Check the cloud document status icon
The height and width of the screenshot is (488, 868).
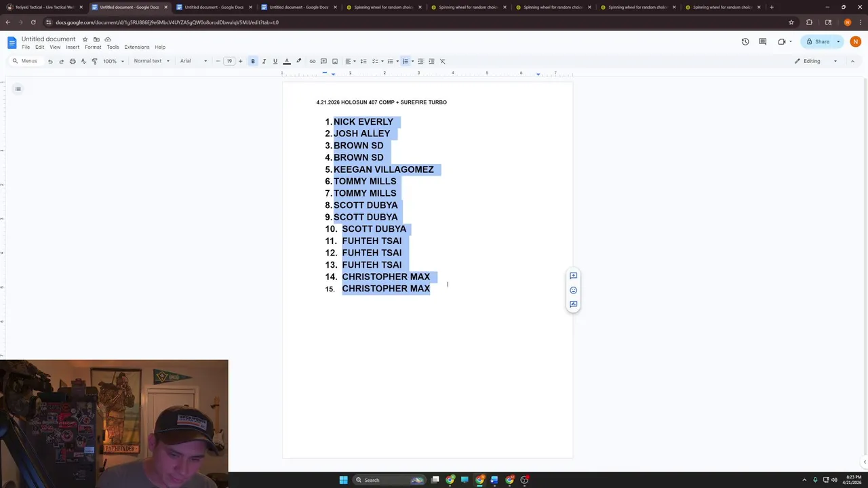pyautogui.click(x=108, y=39)
